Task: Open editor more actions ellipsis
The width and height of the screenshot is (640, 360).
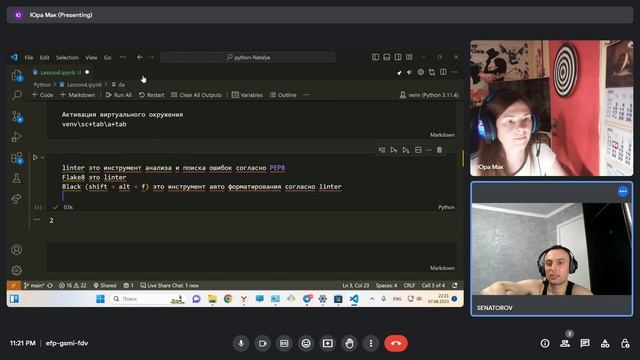Action: [455, 72]
